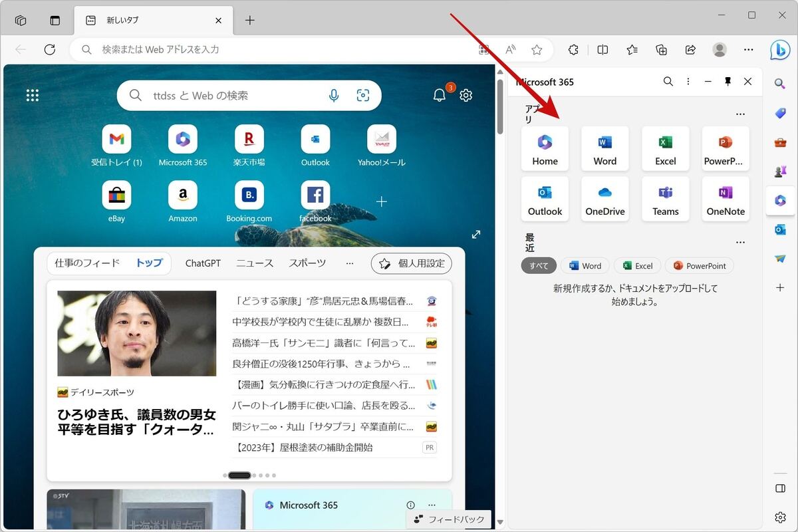Open the Edge Settings and more menu
This screenshot has height=532, width=798.
749,50
